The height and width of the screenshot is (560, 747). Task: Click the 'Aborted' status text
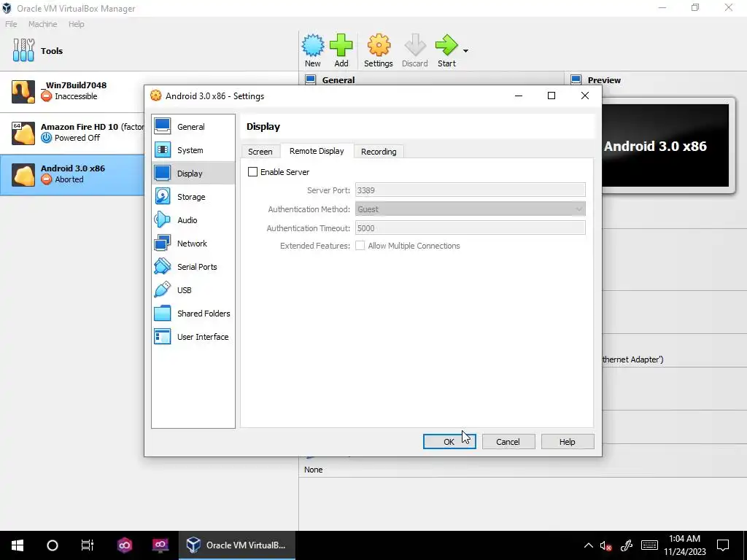(x=69, y=179)
